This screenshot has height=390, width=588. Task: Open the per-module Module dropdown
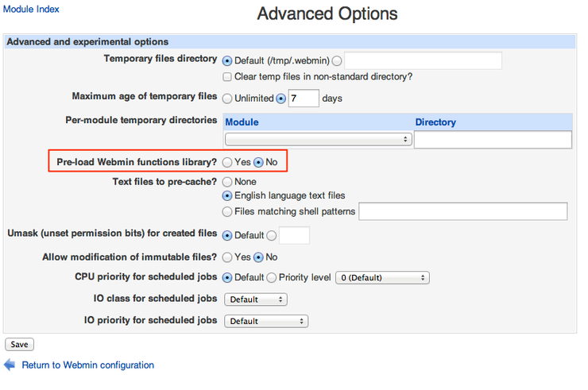click(x=319, y=139)
